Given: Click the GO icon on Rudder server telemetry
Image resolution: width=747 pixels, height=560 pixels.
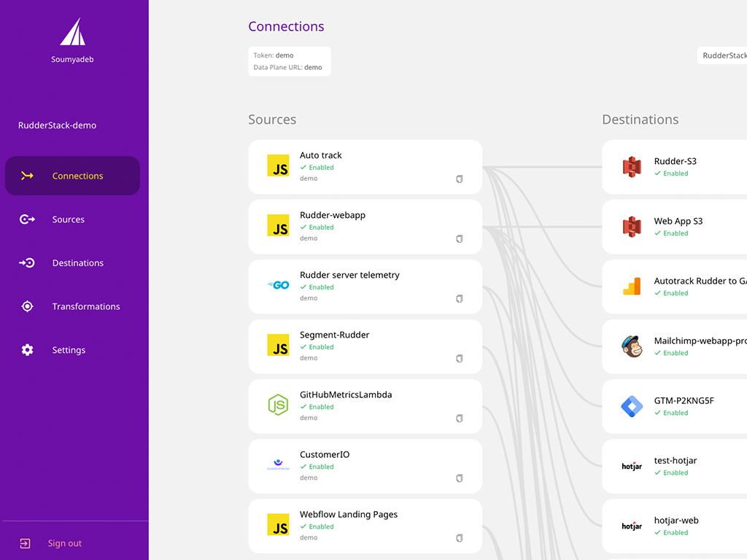Looking at the screenshot, I should [278, 287].
